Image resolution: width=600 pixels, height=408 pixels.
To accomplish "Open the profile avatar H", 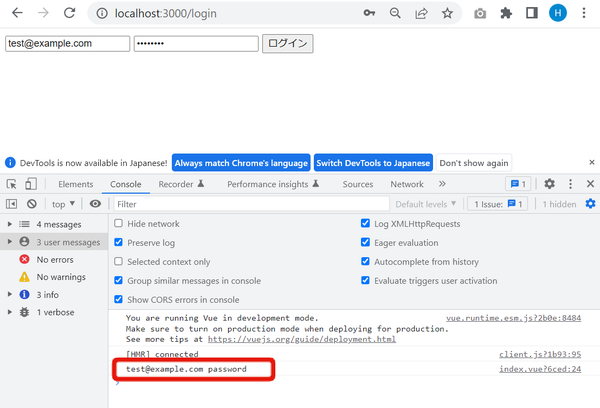I will (x=558, y=13).
